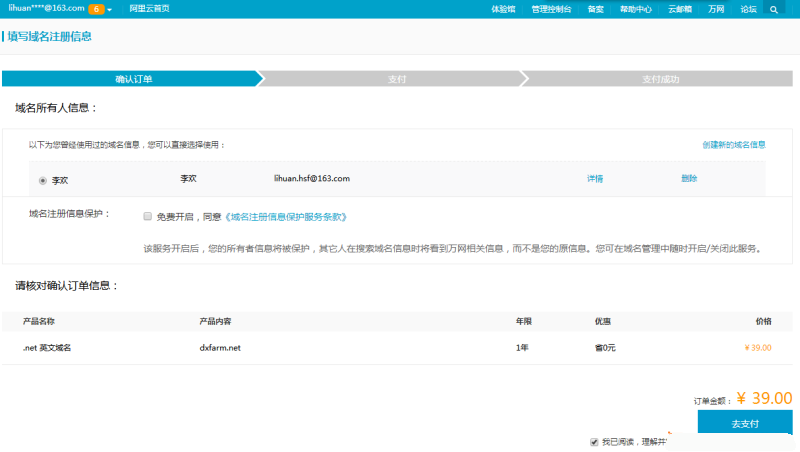The height and width of the screenshot is (452, 800).
Task: Select the 李欢 domain owner radio button
Action: pyautogui.click(x=43, y=181)
